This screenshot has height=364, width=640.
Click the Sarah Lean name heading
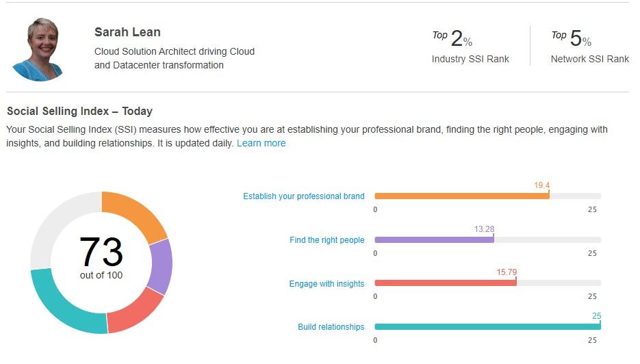127,32
